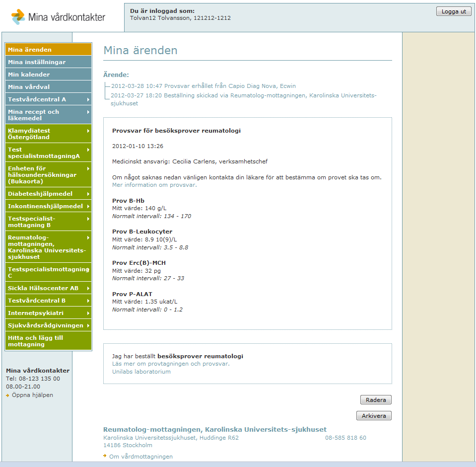Open Mina inställningar in the sidebar
The height and width of the screenshot is (467, 476).
tap(48, 62)
